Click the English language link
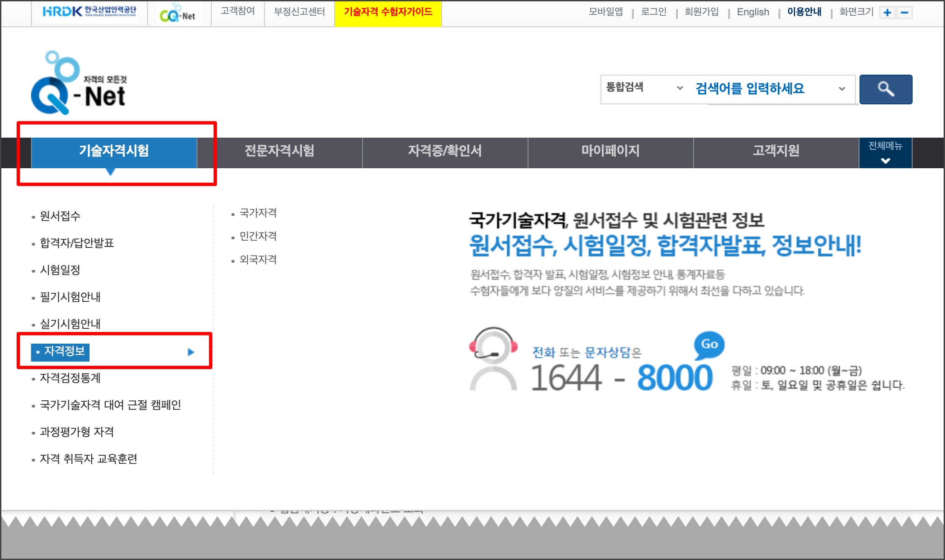 pos(752,12)
